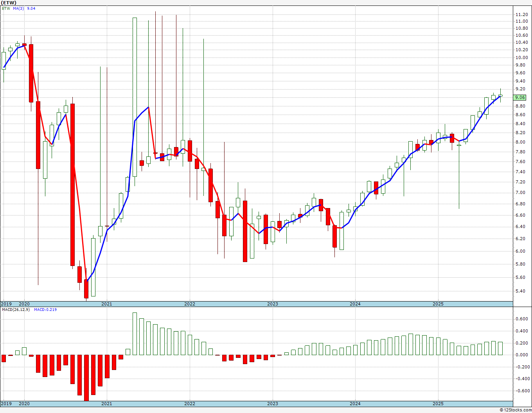Select 2021 on the price chart time axis
This screenshot has height=413, width=532.
point(107,304)
